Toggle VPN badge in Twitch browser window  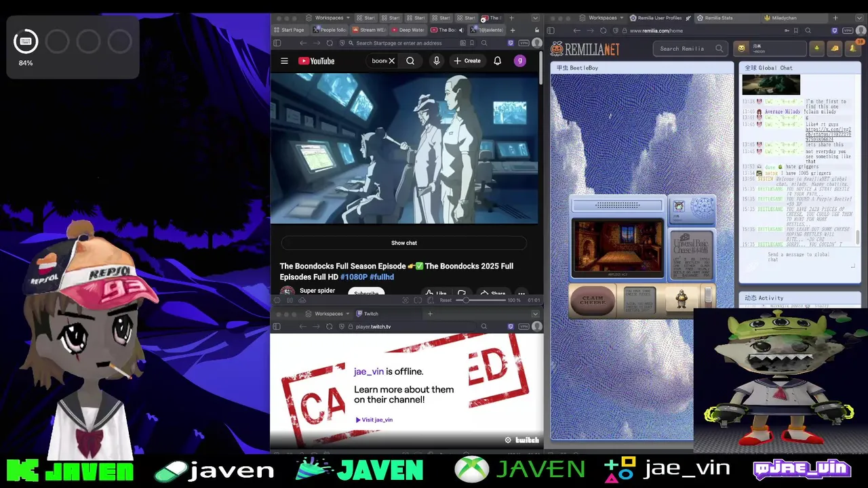(524, 327)
